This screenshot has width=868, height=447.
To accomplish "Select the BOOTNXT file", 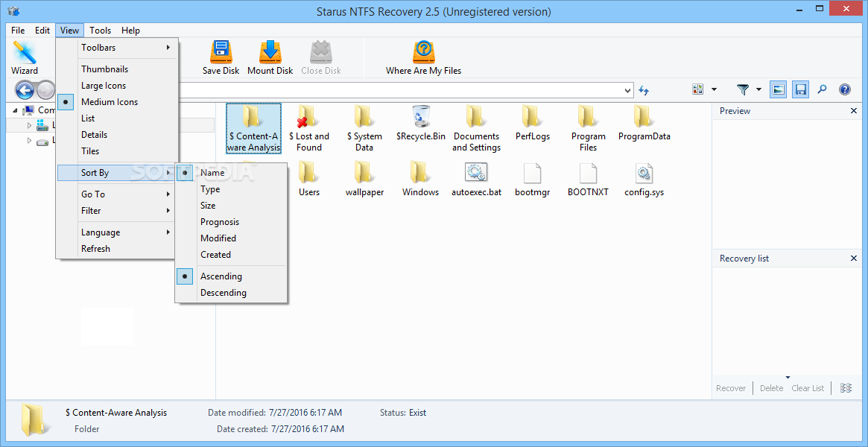I will click(588, 180).
